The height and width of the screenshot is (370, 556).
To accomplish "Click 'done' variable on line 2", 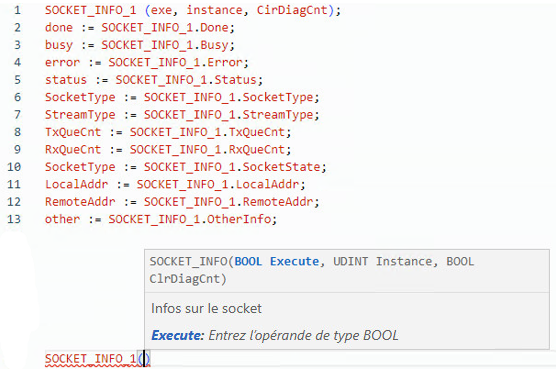I will pyautogui.click(x=59, y=28).
